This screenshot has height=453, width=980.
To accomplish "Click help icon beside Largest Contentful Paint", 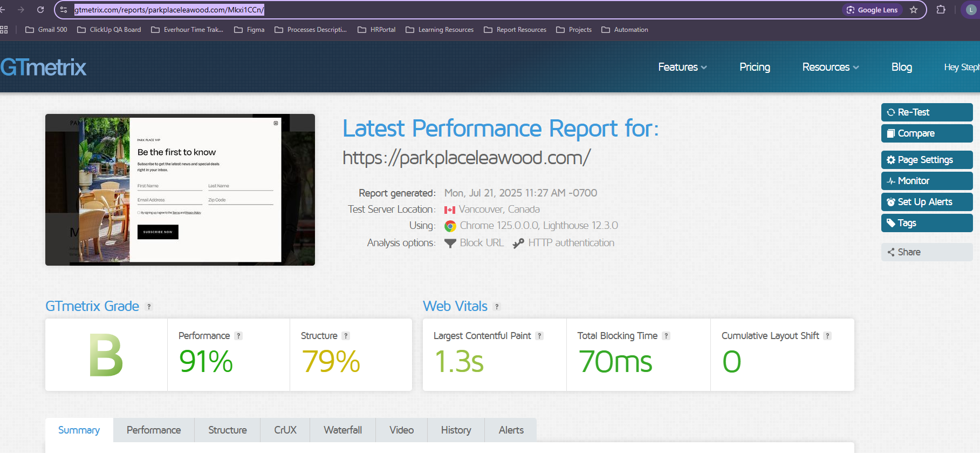I will click(539, 336).
